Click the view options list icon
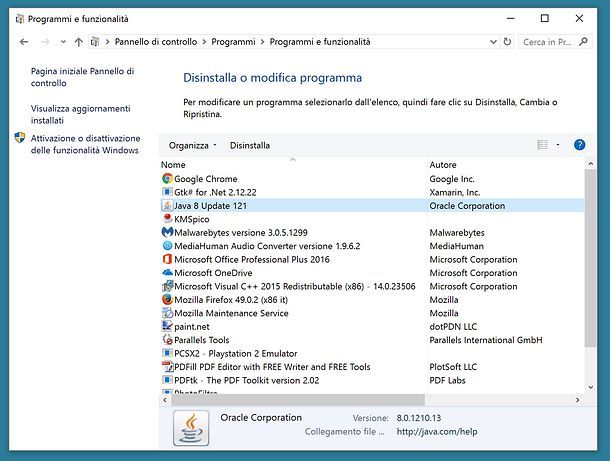The height and width of the screenshot is (461, 610). click(x=542, y=145)
